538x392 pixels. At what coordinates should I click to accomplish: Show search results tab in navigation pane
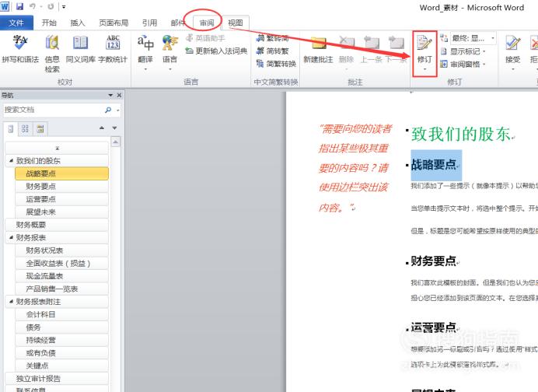40,129
